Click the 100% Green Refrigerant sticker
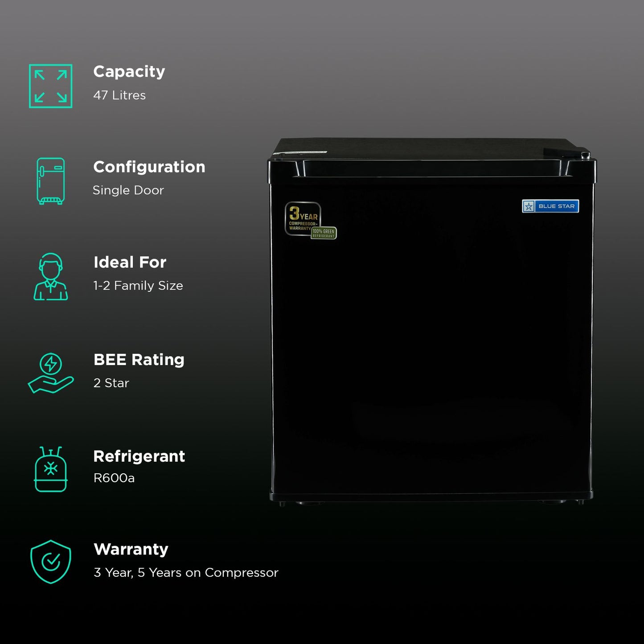Viewport: 644px width, 644px height. coord(324,233)
